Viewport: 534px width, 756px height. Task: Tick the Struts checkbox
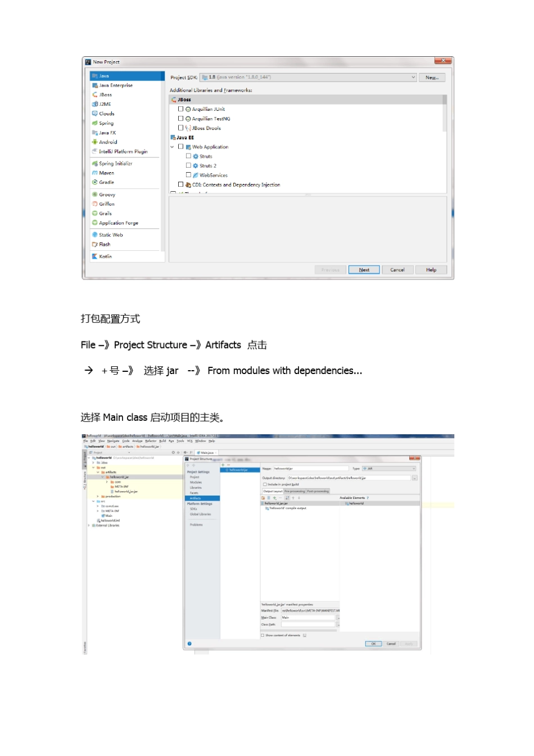pyautogui.click(x=189, y=156)
